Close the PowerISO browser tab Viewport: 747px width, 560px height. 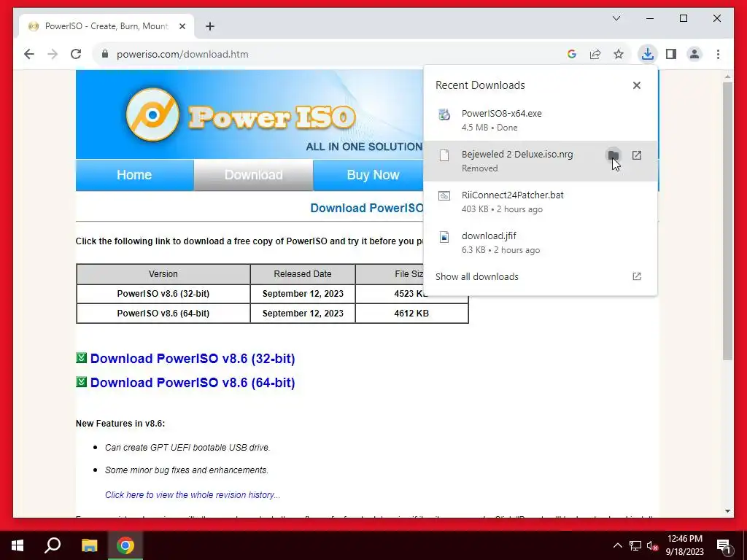click(x=182, y=26)
